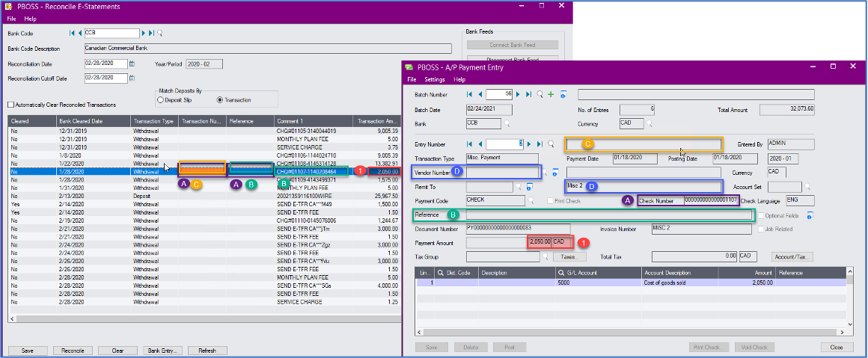Go to previous Entry Number

(480, 143)
